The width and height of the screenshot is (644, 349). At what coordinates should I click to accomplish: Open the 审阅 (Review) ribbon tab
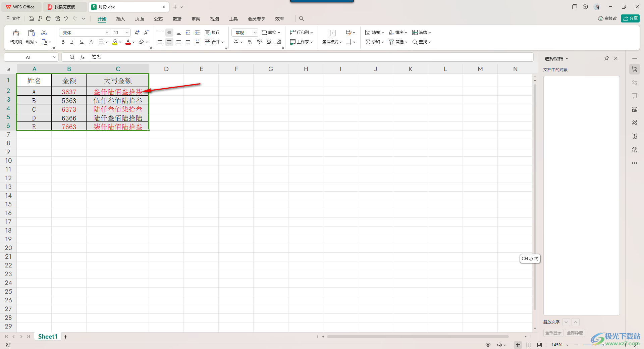196,19
